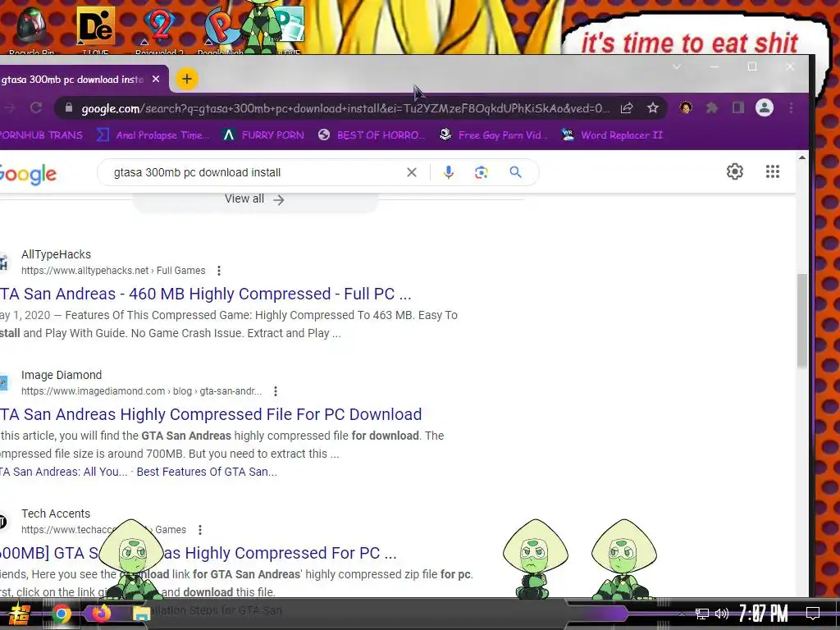This screenshot has height=630, width=840.
Task: Follow the GTA San Andreas: All You... sitelink
Action: coord(64,472)
